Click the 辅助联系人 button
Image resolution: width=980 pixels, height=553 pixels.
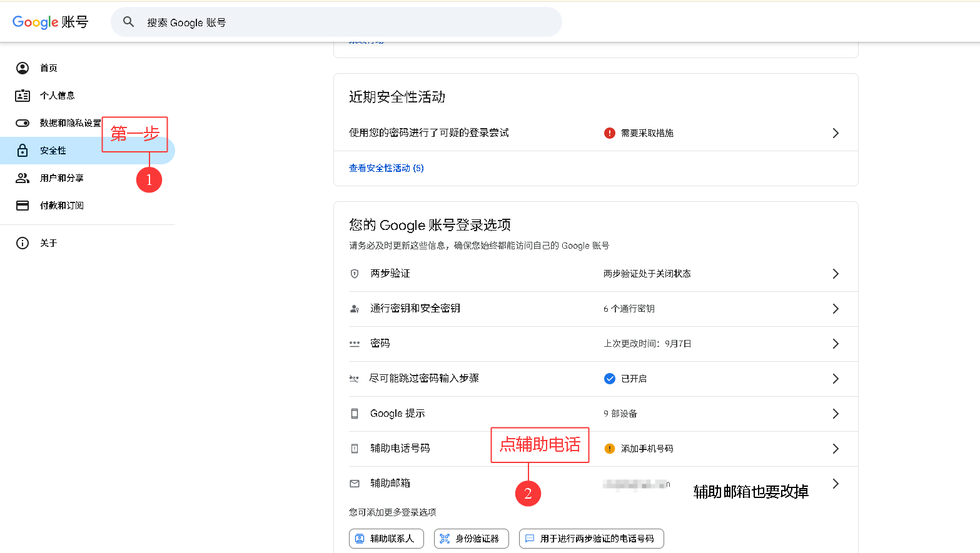click(386, 539)
